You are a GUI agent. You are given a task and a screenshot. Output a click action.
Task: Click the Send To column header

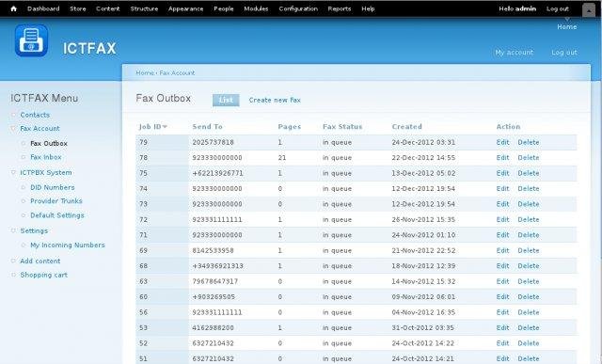coord(207,127)
